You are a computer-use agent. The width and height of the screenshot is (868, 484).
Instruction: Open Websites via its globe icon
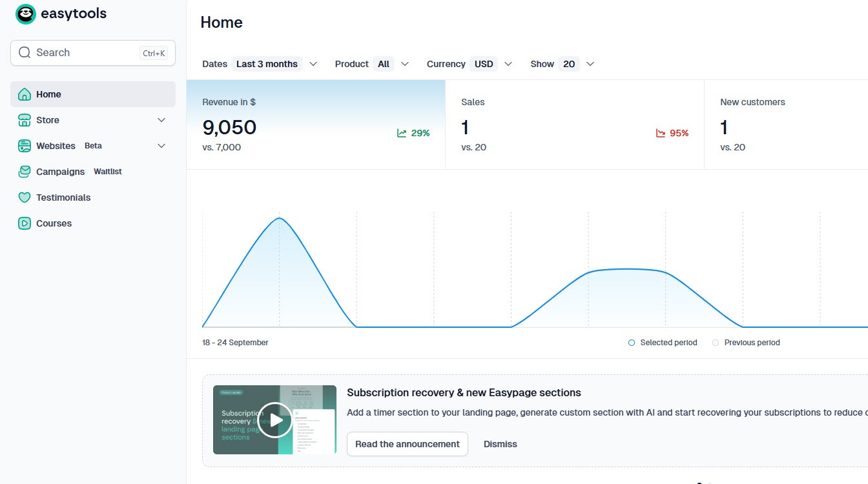pyautogui.click(x=25, y=146)
